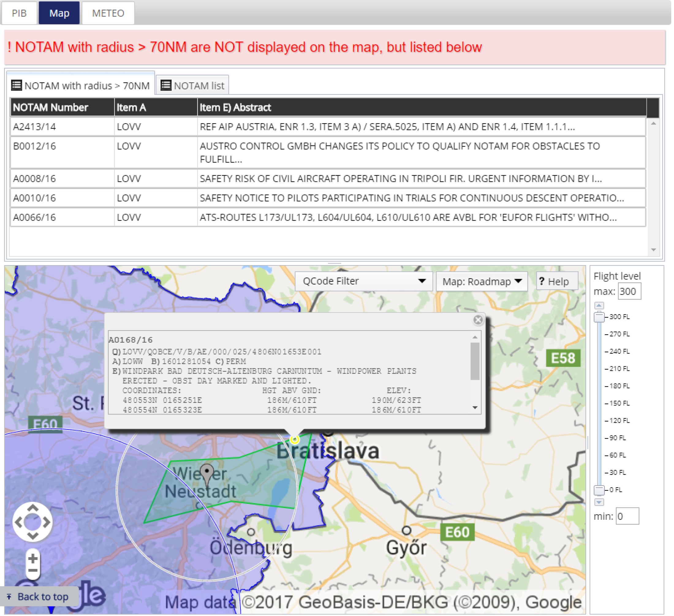Viewport: 674px width, 616px height.
Task: Switch to the NOTAM list tab
Action: [x=193, y=86]
